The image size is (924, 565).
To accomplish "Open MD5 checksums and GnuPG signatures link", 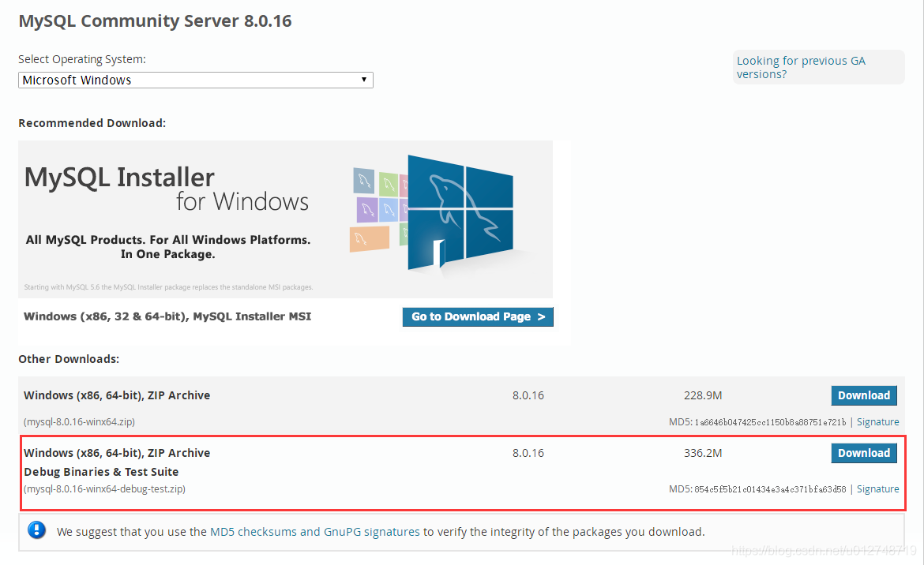I will click(x=314, y=532).
